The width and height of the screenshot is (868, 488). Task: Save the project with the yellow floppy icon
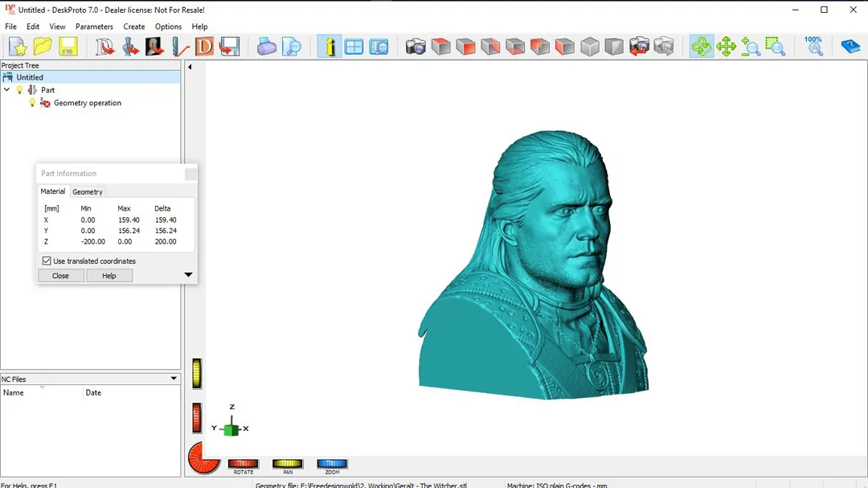(x=68, y=47)
